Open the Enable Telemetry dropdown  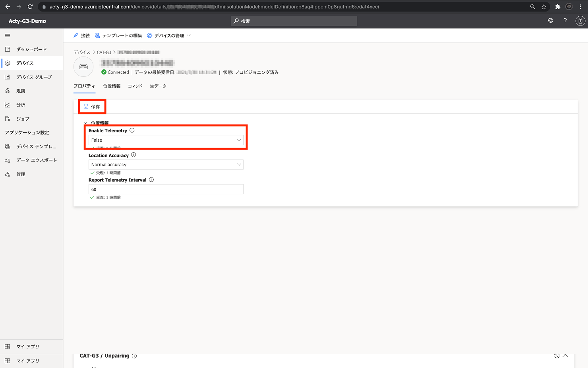coord(166,140)
